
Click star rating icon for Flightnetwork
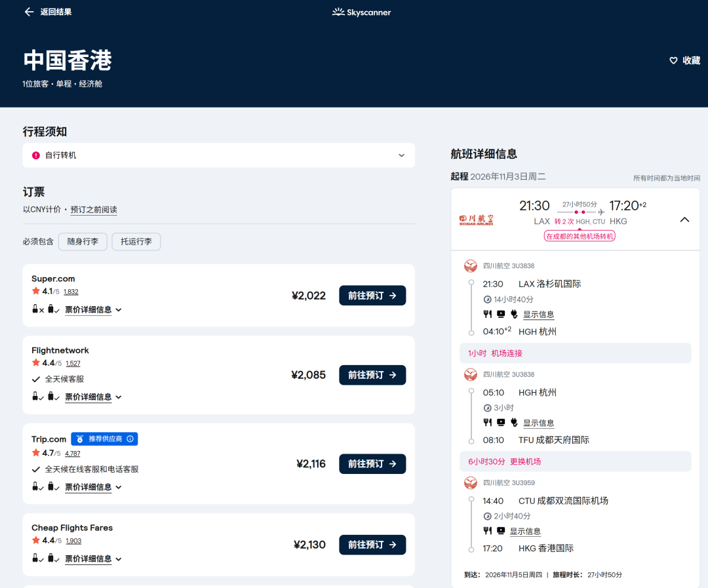coord(36,363)
